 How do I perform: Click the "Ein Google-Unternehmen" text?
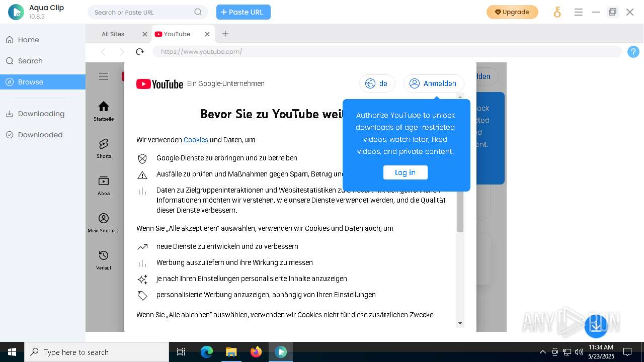click(x=226, y=83)
